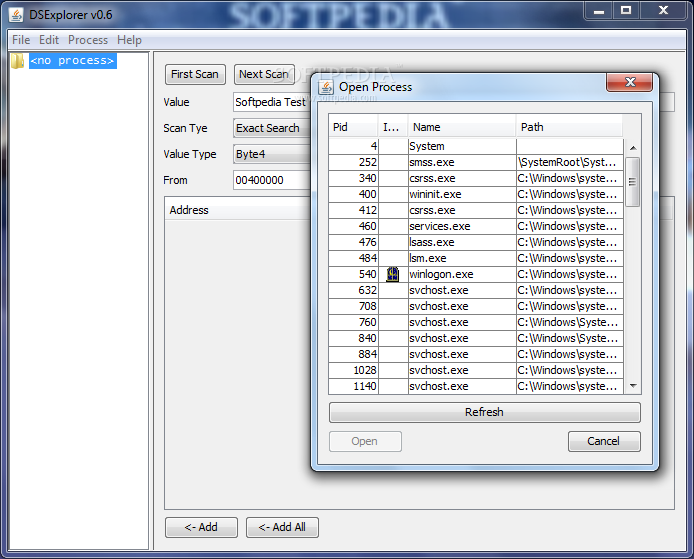
Task: Click the Java icon in Open Process dialog title
Action: pyautogui.click(x=326, y=87)
